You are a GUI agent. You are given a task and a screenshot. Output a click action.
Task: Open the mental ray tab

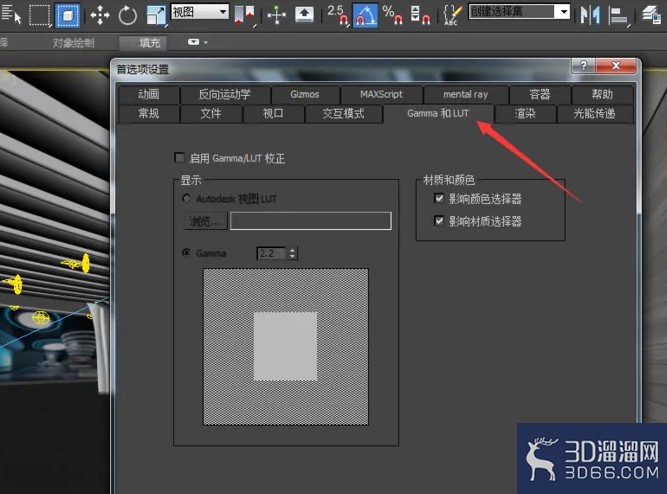pyautogui.click(x=466, y=94)
